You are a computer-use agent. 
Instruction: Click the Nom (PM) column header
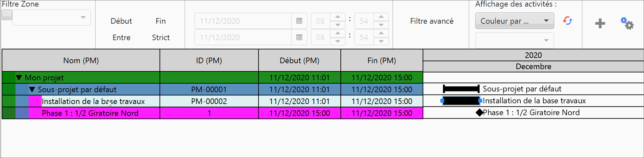click(81, 61)
